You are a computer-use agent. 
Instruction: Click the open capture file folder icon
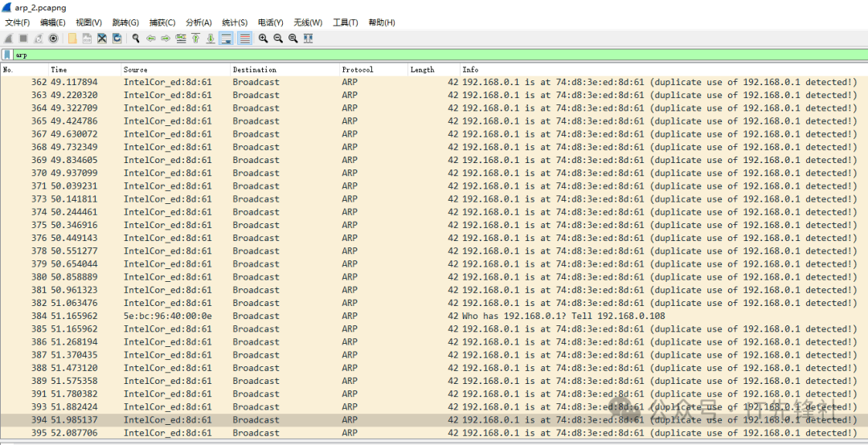tap(72, 38)
